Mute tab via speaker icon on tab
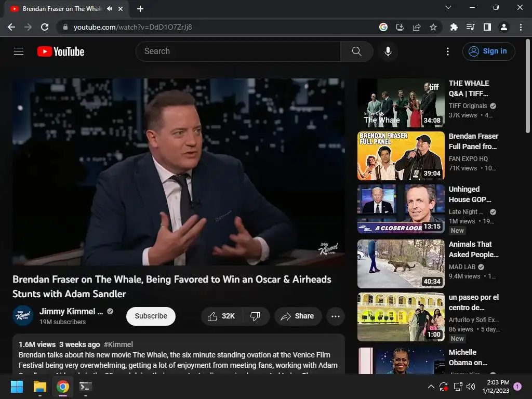Viewport: 532px width, 399px height. pyautogui.click(x=109, y=9)
